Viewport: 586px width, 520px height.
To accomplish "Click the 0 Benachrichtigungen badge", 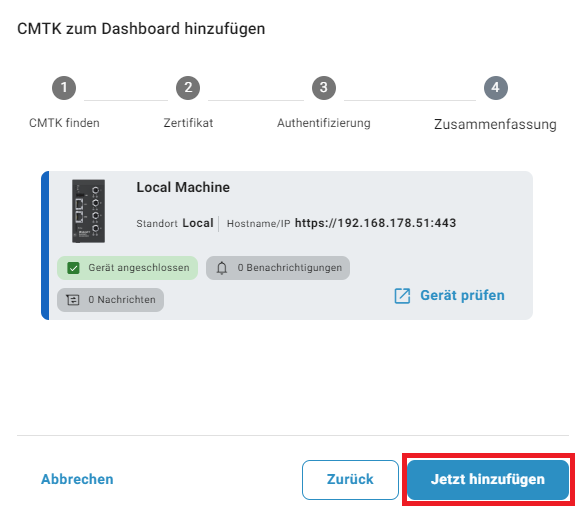I will [x=278, y=268].
